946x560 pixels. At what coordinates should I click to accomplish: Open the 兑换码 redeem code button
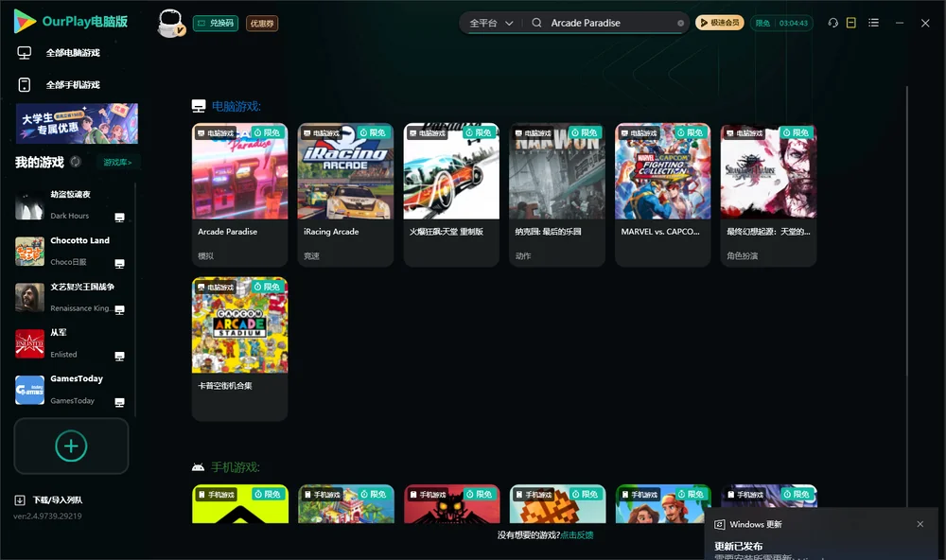[216, 23]
